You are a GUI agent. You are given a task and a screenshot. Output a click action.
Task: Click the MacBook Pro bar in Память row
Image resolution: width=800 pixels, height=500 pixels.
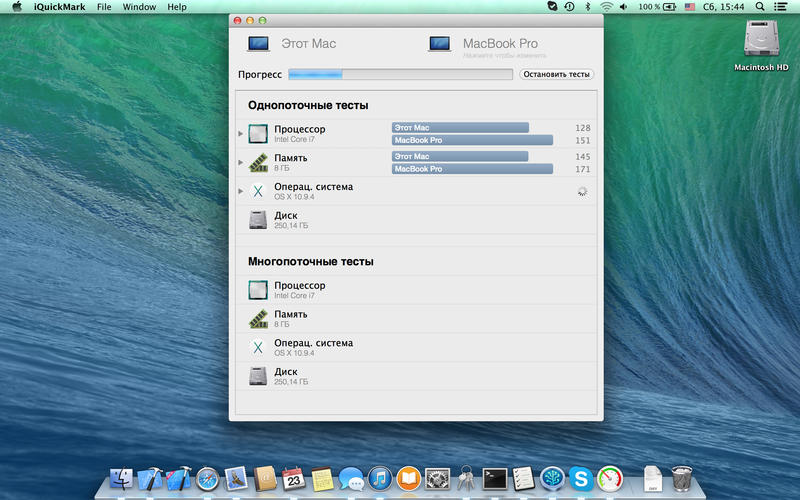coord(472,169)
